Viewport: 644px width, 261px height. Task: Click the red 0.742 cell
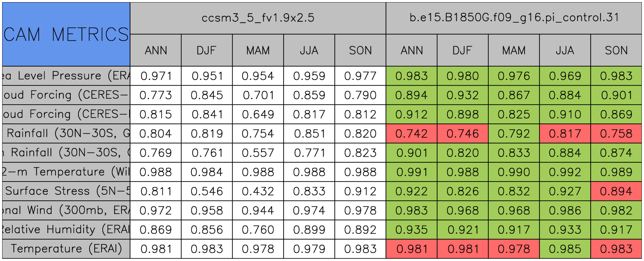[412, 133]
